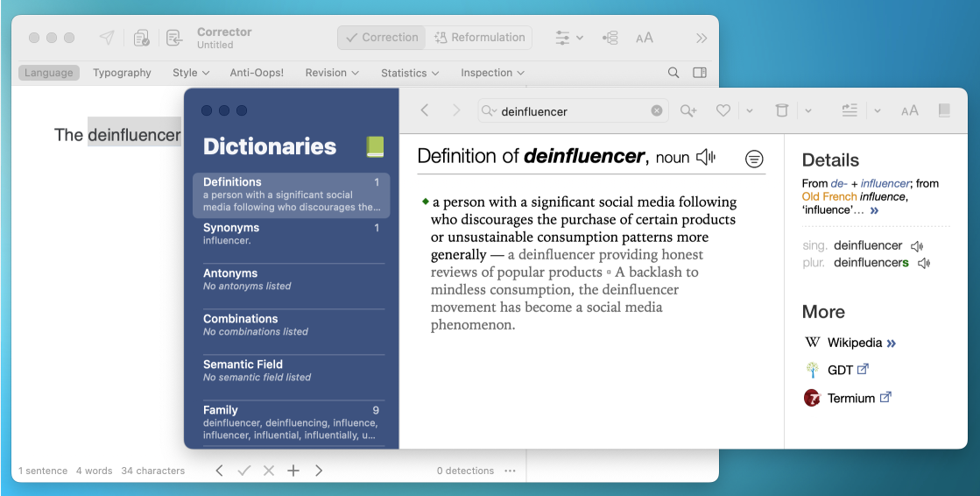Click the filter icon beside the definition title
This screenshot has height=496, width=980.
[754, 159]
